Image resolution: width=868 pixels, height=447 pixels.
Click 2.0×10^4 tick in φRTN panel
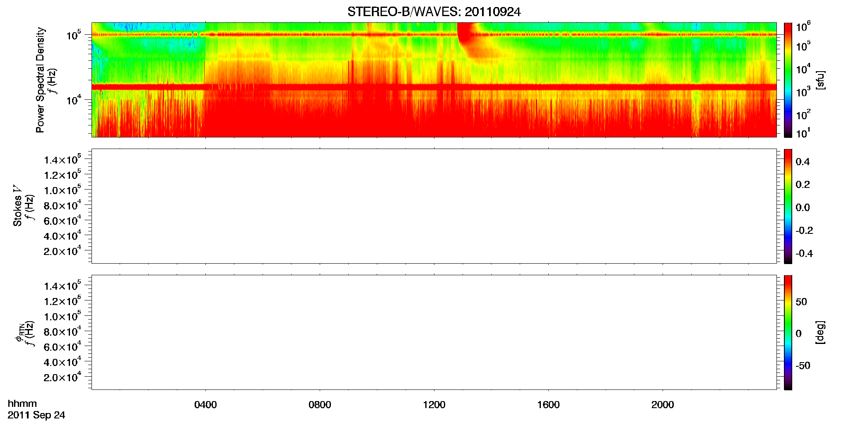pyautogui.click(x=63, y=377)
